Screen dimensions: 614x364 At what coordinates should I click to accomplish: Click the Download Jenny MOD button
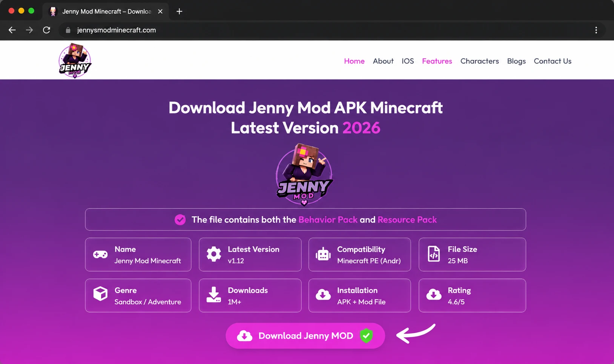305,336
